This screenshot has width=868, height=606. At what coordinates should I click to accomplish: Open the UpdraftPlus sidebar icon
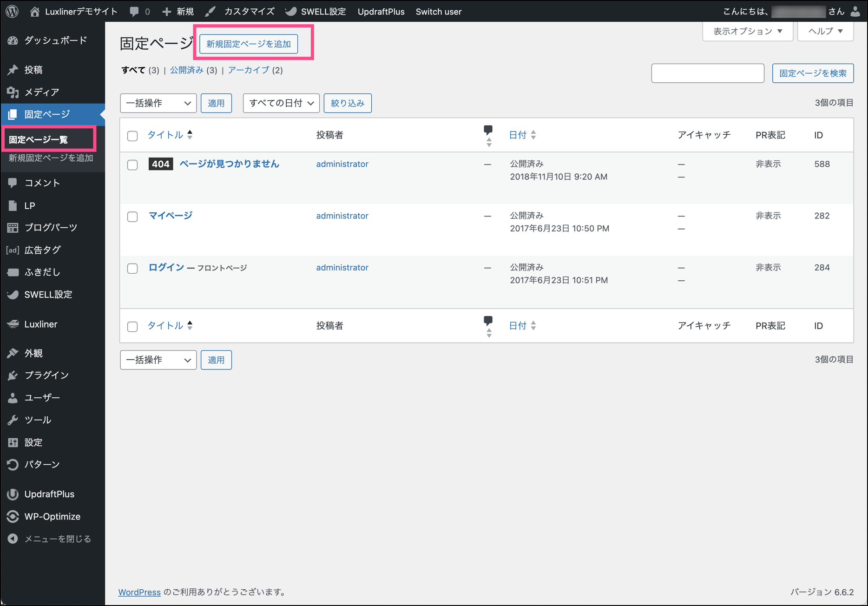(13, 494)
